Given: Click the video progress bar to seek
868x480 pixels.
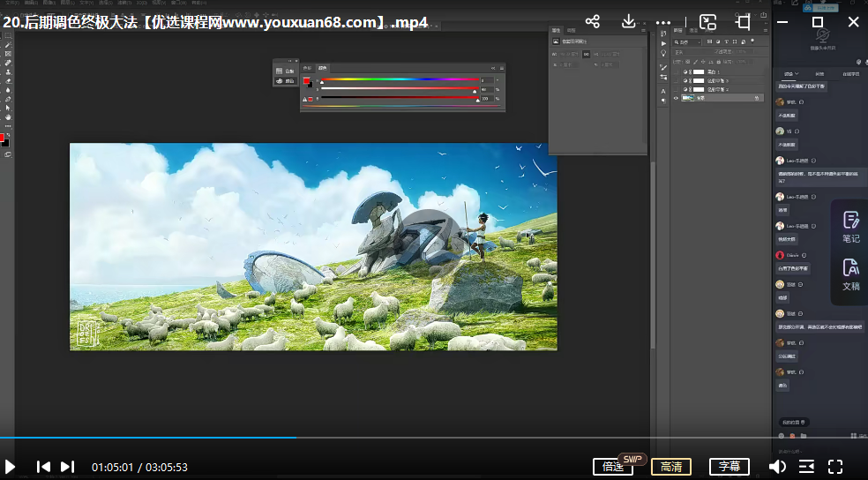Looking at the screenshot, I should coord(441,438).
